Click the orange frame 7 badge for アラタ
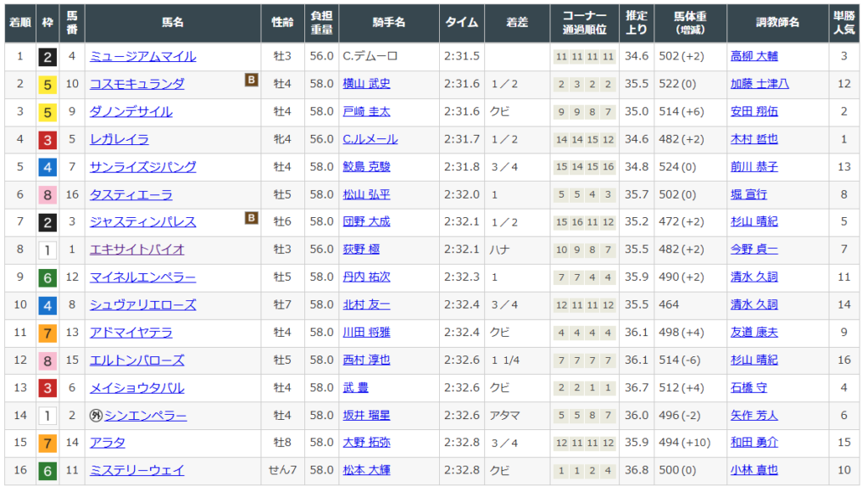Viewport: 868px width, 492px height. pos(47,443)
